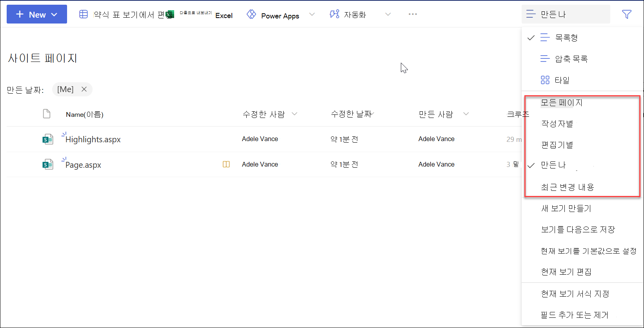Select 약식 표 보기에서 편집 command
Screen dimensions: 644x328
pyautogui.click(x=129, y=15)
